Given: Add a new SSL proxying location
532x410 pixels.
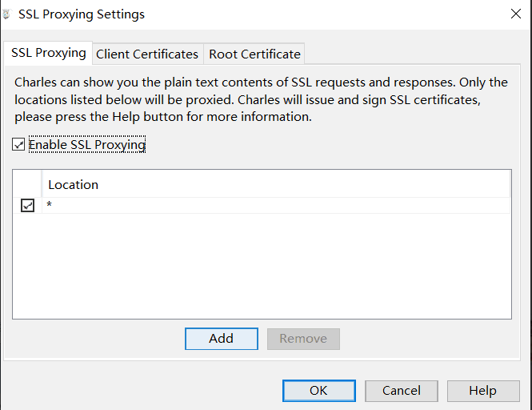Looking at the screenshot, I should [x=222, y=339].
